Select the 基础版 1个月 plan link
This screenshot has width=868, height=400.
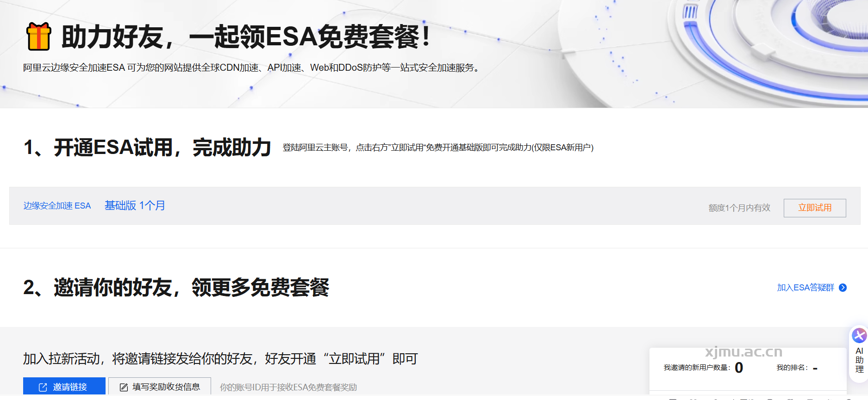tap(135, 206)
